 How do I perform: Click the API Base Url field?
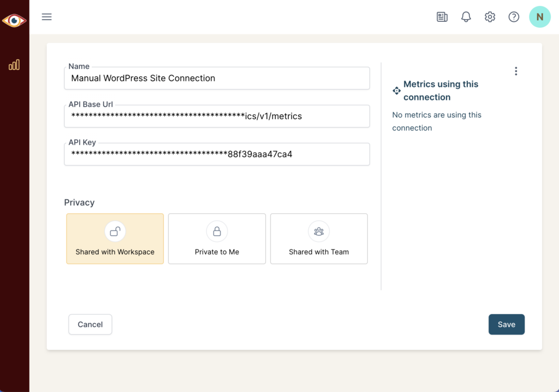click(x=217, y=116)
